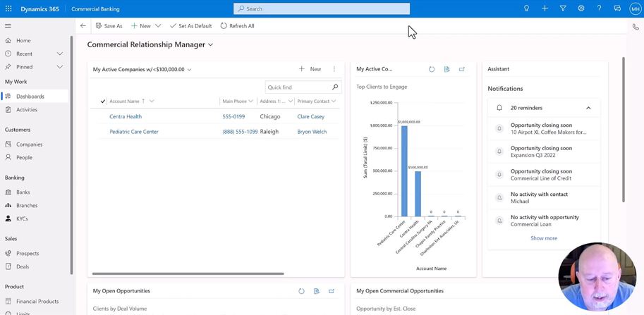Click icon next to Commercial Loan reminder
The image size is (644, 315).
point(499,221)
